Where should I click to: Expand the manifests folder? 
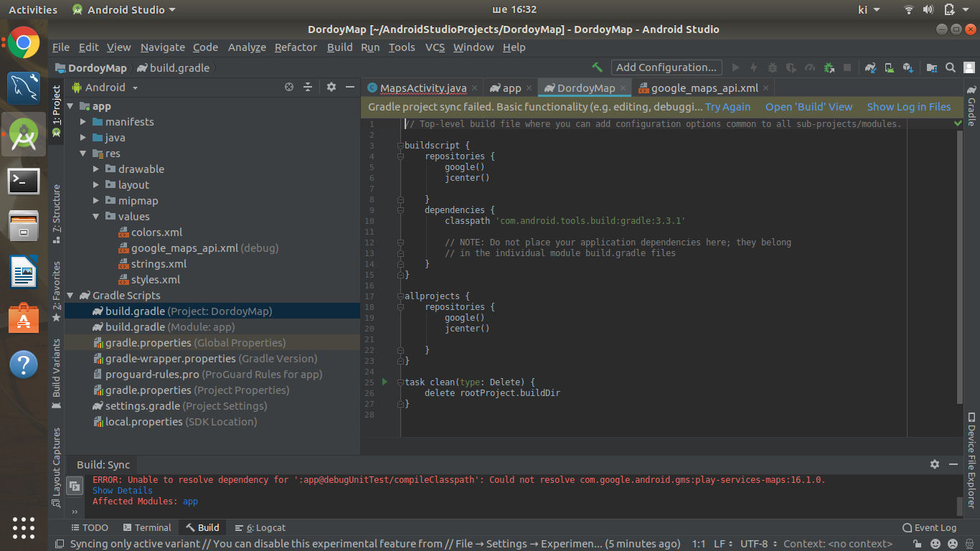tap(83, 122)
